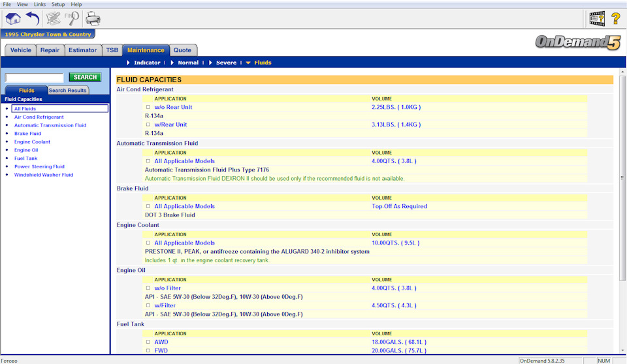Open Automatic Transmission Fluid sidebar link
The height and width of the screenshot is (364, 627).
click(50, 125)
